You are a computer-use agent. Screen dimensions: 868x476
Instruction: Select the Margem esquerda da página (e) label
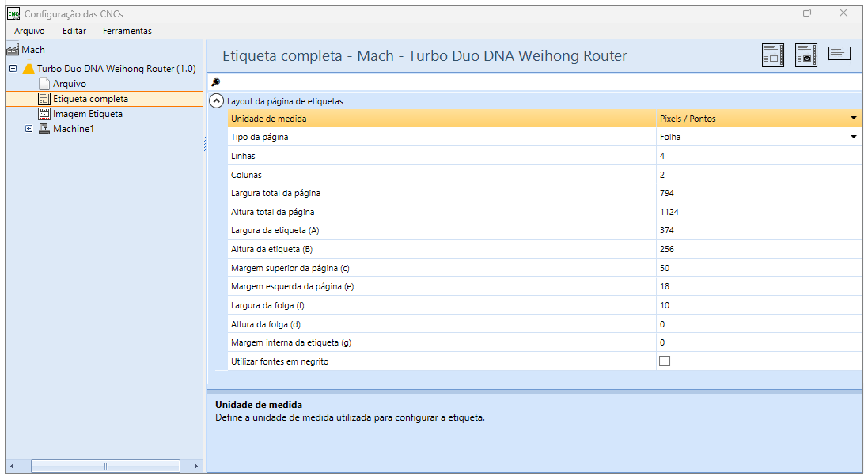[x=292, y=286]
